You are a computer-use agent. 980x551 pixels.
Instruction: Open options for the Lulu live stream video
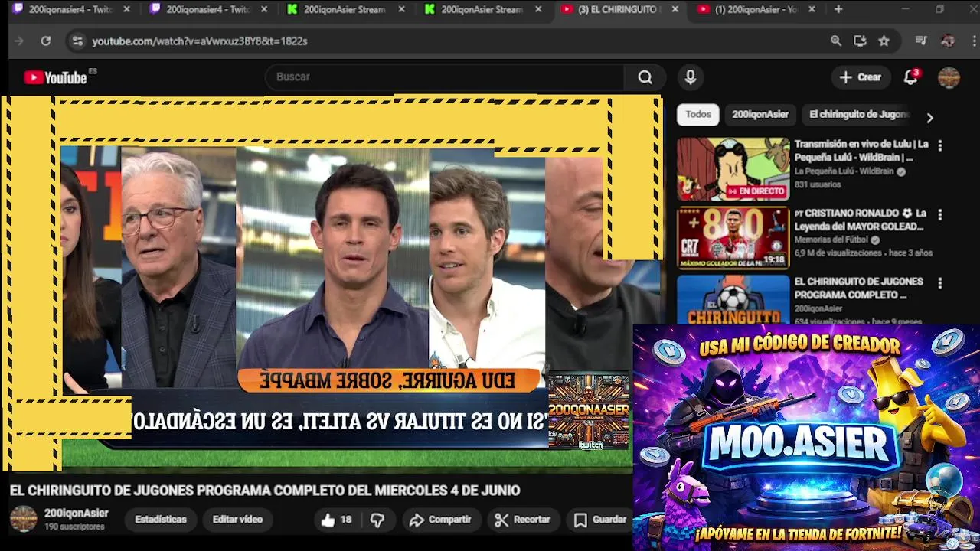tap(940, 145)
